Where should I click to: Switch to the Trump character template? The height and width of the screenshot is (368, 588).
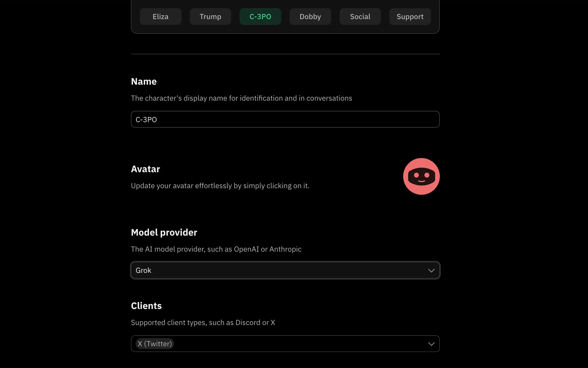210,17
